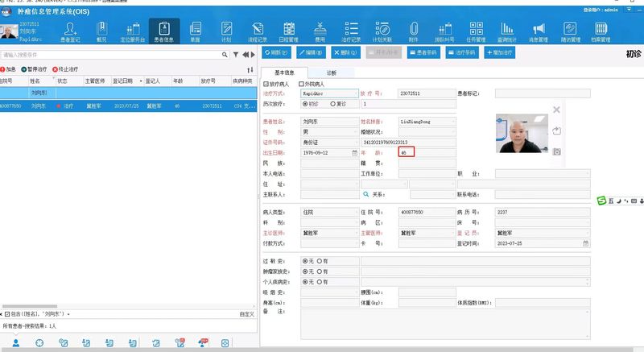The width and height of the screenshot is (644, 352).
Task: Open the 附件 attachments paperclip module
Action: 414,32
